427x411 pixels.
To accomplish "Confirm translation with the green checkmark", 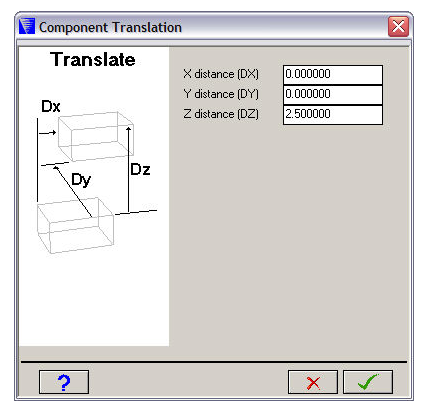I will coord(368,382).
